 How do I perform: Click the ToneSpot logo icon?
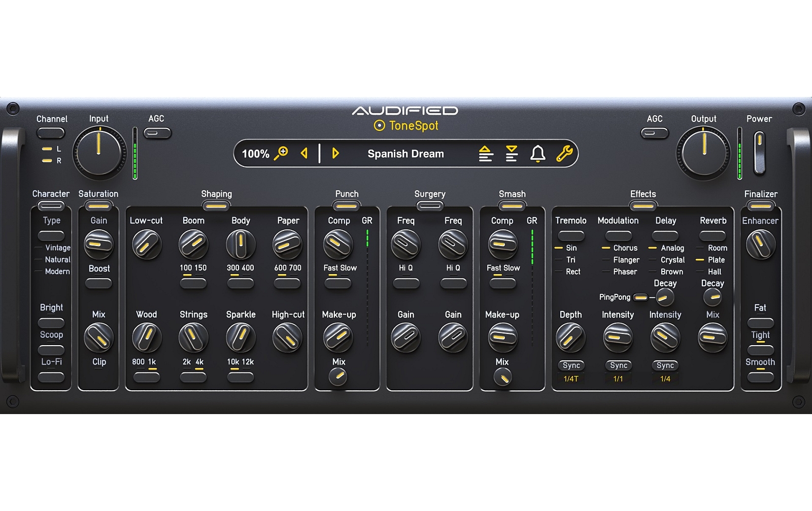pyautogui.click(x=379, y=126)
